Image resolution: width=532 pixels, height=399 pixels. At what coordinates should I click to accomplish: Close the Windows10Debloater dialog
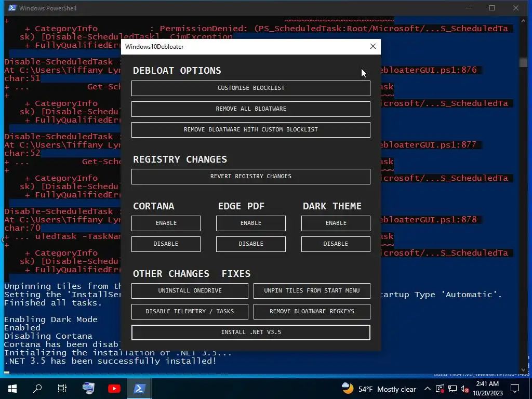[x=373, y=46]
